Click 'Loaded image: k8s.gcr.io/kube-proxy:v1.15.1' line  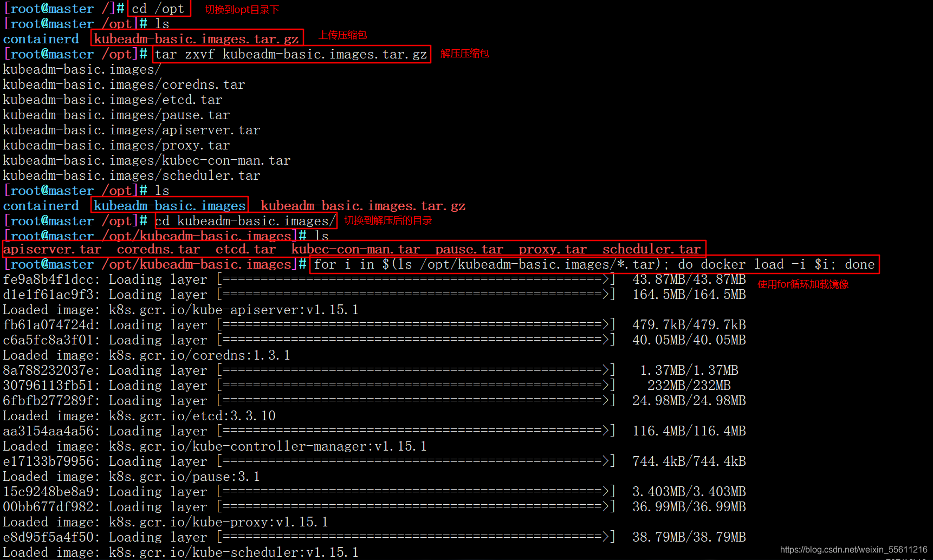[166, 522]
